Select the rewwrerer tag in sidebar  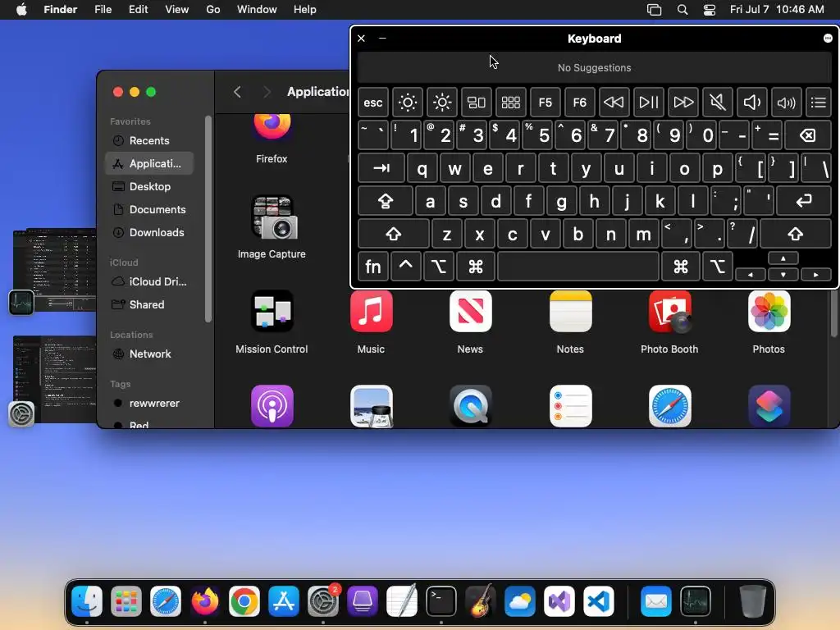pos(149,404)
